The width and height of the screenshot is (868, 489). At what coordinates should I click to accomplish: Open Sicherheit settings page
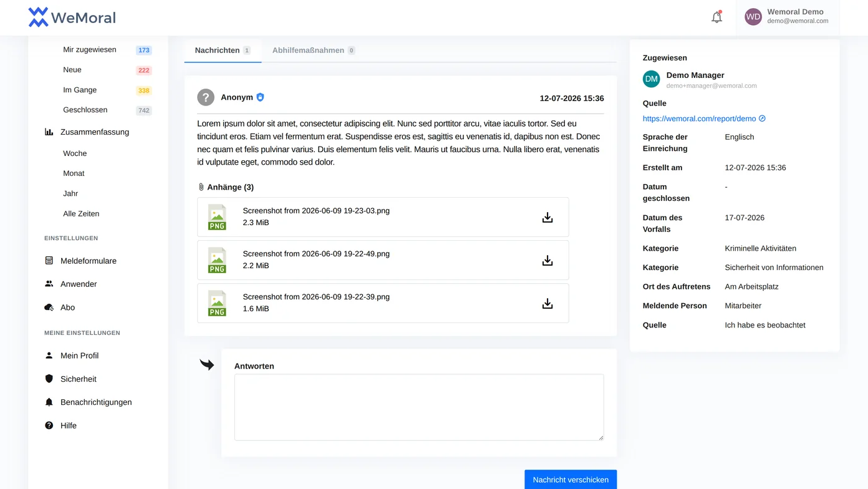point(79,379)
